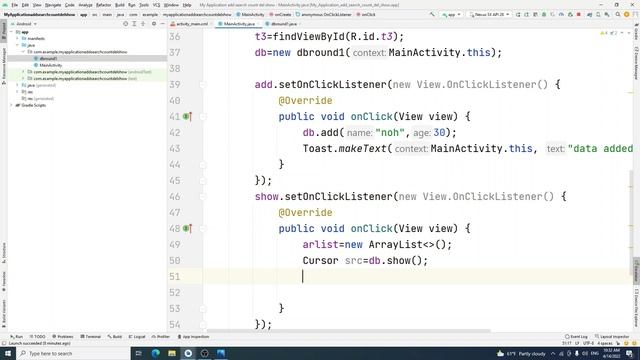Toggle the Project side tool window
640x360 pixels.
coord(4,31)
